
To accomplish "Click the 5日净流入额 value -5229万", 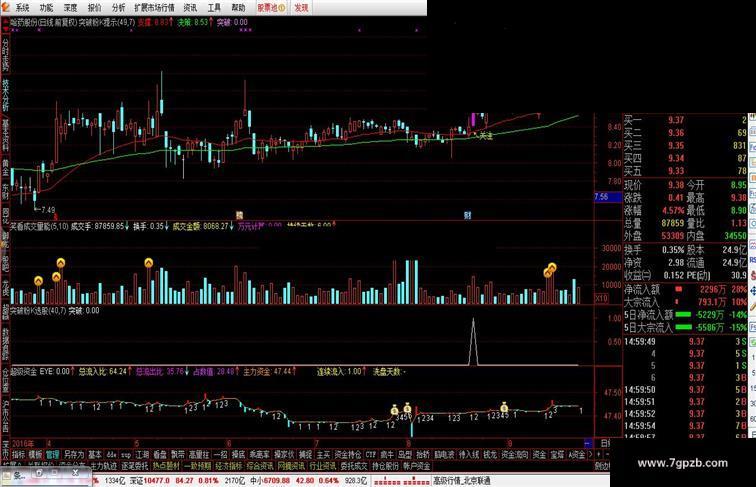I will tap(710, 315).
